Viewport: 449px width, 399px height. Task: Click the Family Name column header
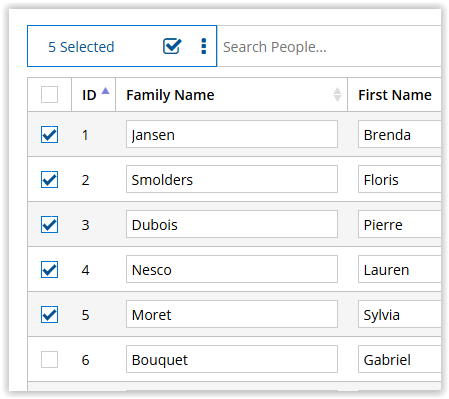(170, 95)
